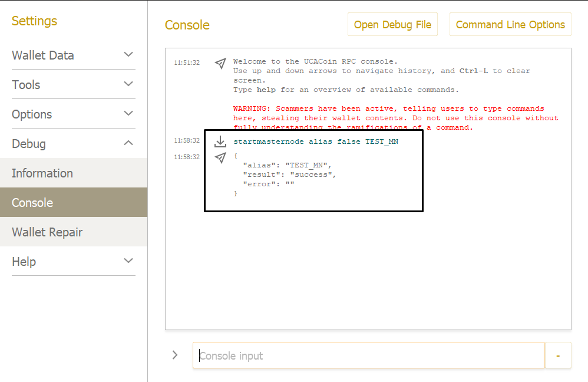Click the paper plane icon beside the JSON result
The image size is (588, 382).
coord(220,157)
